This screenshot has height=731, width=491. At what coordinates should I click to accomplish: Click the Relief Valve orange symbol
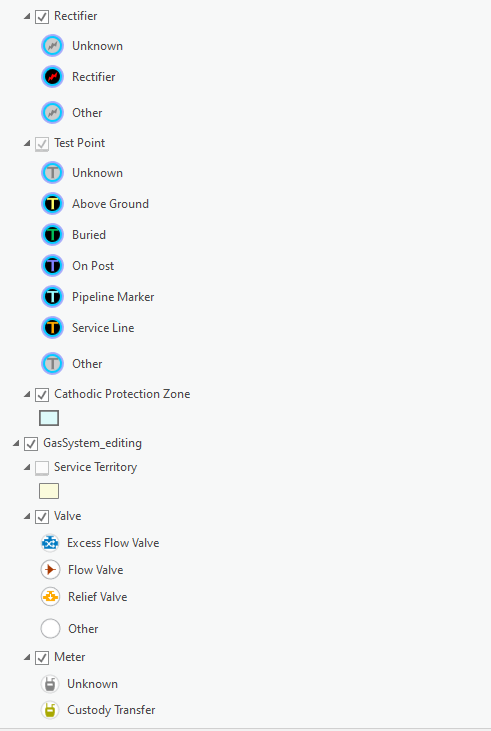(50, 597)
